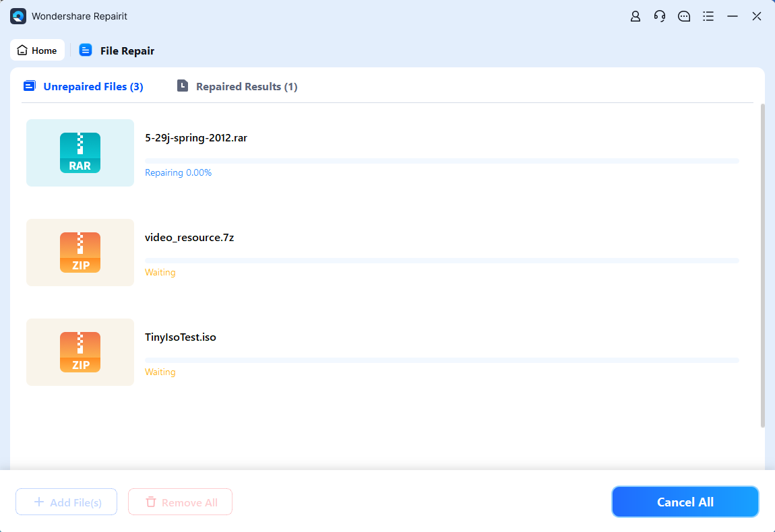The image size is (775, 532).
Task: Open the list menu icon
Action: click(x=708, y=16)
